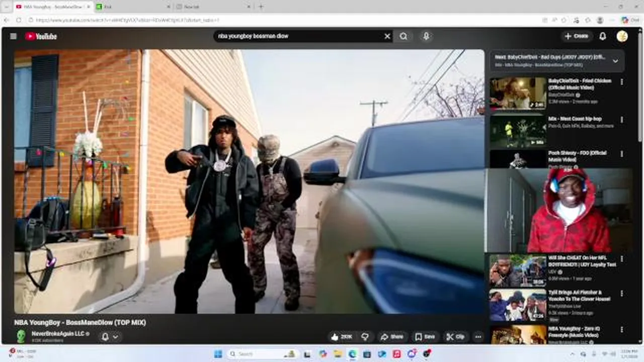
Task: Open Tylil Brings Adin Fletcher video title
Action: tap(579, 296)
